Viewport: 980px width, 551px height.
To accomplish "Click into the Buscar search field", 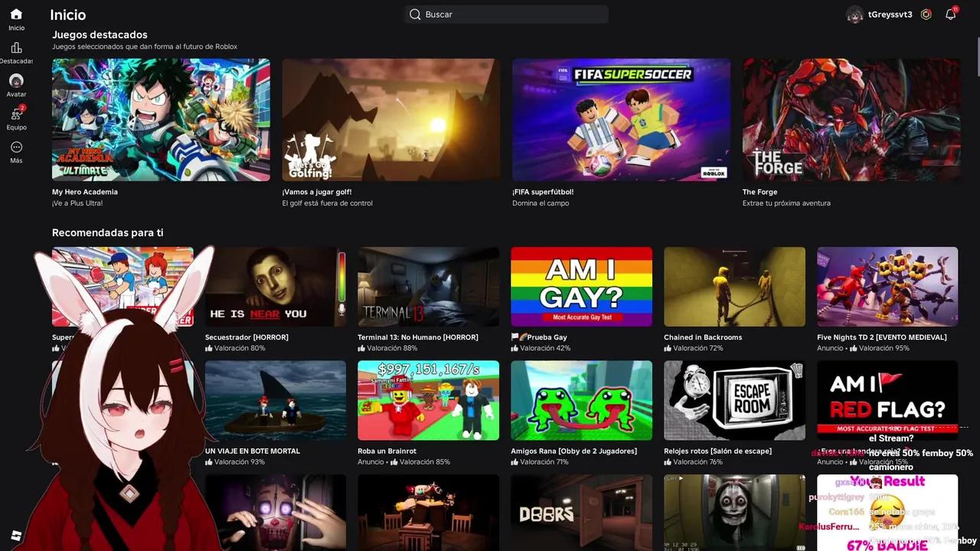I will pyautogui.click(x=507, y=15).
